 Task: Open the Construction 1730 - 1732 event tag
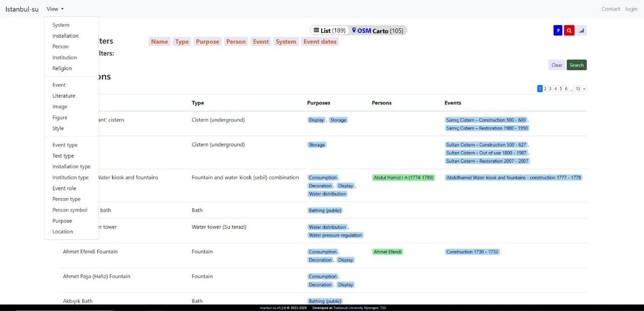[x=472, y=252]
